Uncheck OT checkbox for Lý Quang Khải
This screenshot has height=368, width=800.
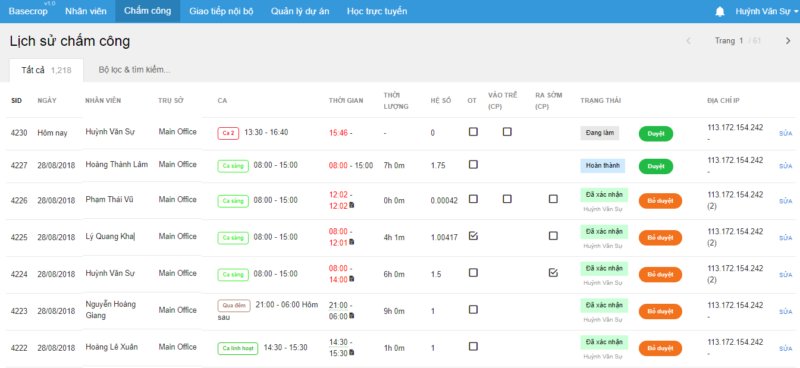tap(473, 236)
